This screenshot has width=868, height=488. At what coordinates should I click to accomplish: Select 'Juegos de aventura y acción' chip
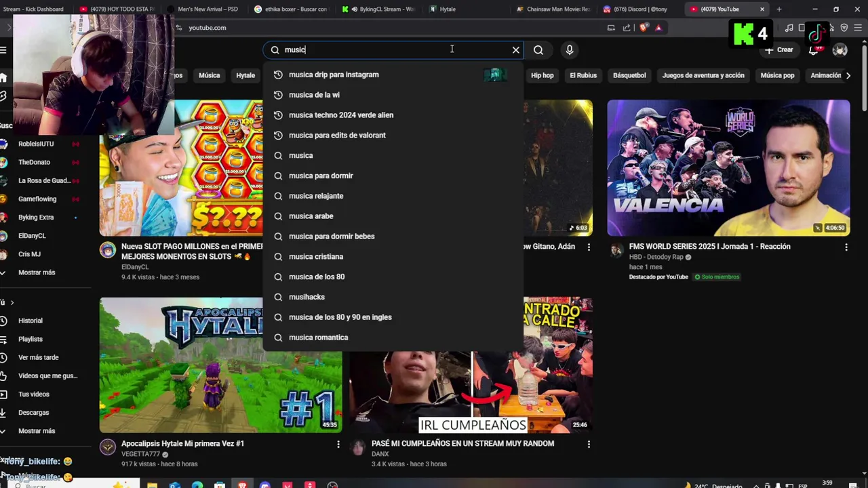703,75
